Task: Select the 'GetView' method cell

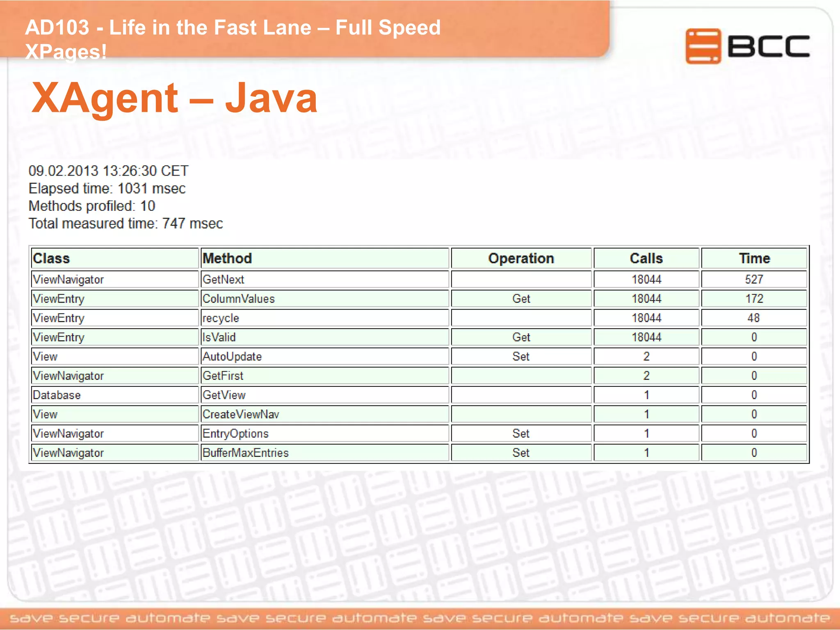Action: coord(324,395)
